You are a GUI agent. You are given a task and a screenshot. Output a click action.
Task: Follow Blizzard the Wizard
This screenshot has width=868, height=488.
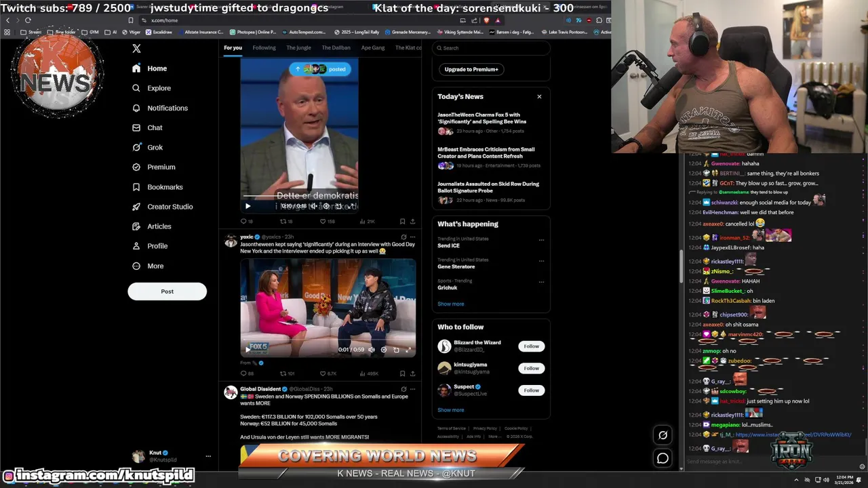coord(531,346)
